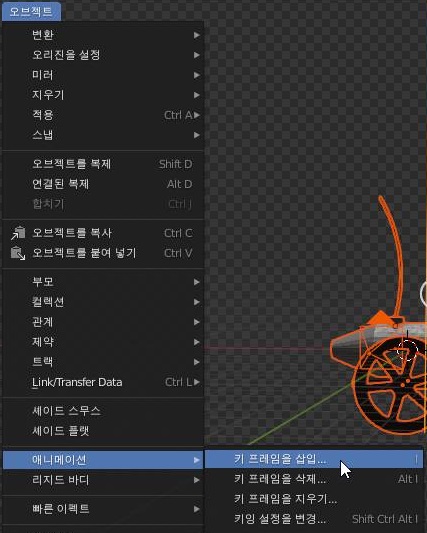The image size is (427, 533).
Task: Expand the Link/Transfer Data submenu
Action: point(103,382)
